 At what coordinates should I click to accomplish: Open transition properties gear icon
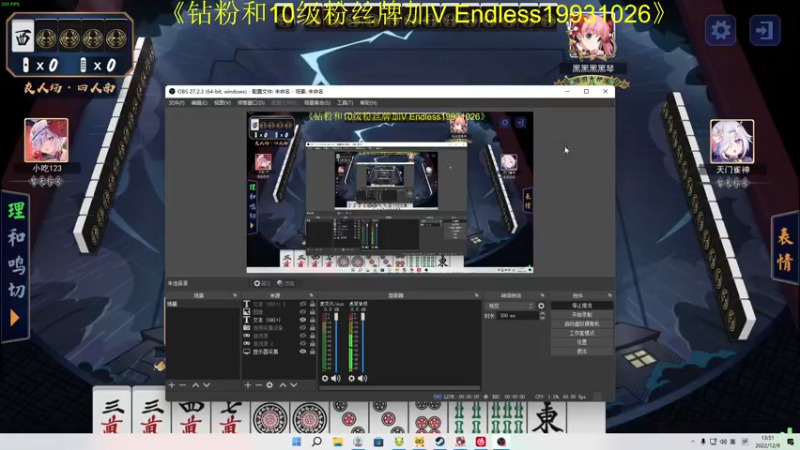[541, 306]
